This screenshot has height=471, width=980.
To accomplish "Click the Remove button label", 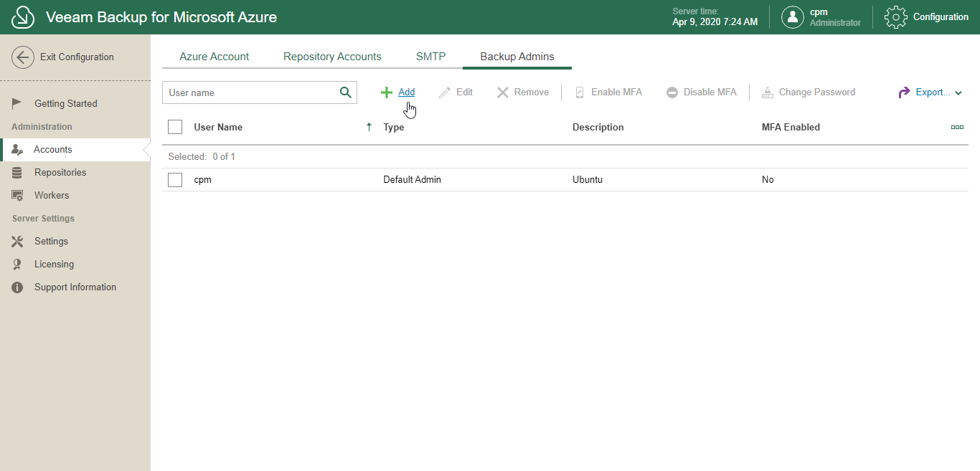I will pyautogui.click(x=532, y=92).
